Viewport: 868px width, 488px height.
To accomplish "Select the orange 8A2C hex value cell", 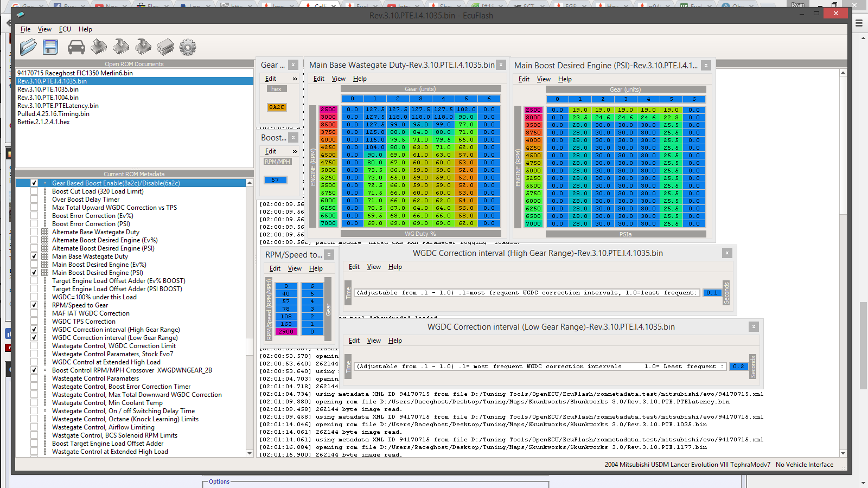I will click(x=276, y=107).
